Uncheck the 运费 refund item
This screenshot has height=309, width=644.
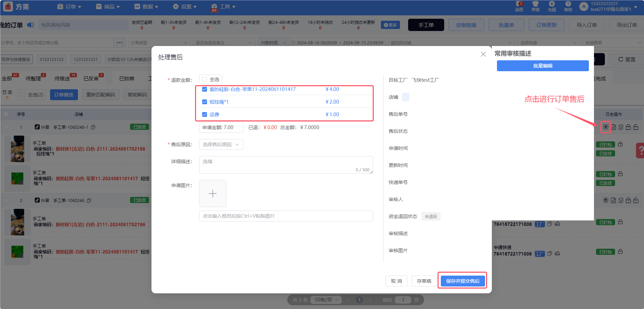pyautogui.click(x=205, y=114)
